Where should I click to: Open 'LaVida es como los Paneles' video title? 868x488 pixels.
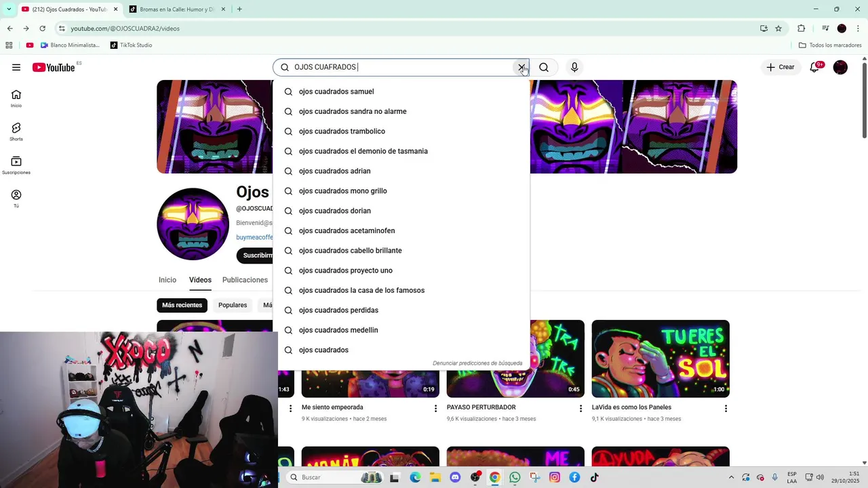[631, 407]
